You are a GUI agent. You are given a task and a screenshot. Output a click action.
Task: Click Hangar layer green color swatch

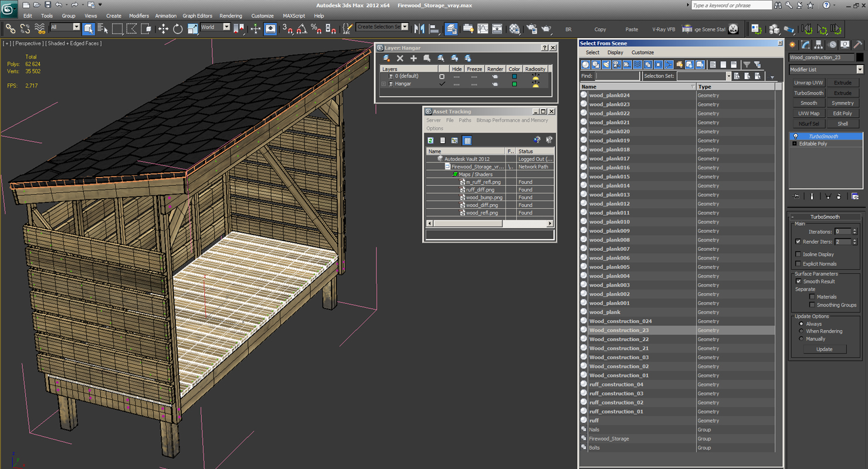[514, 84]
